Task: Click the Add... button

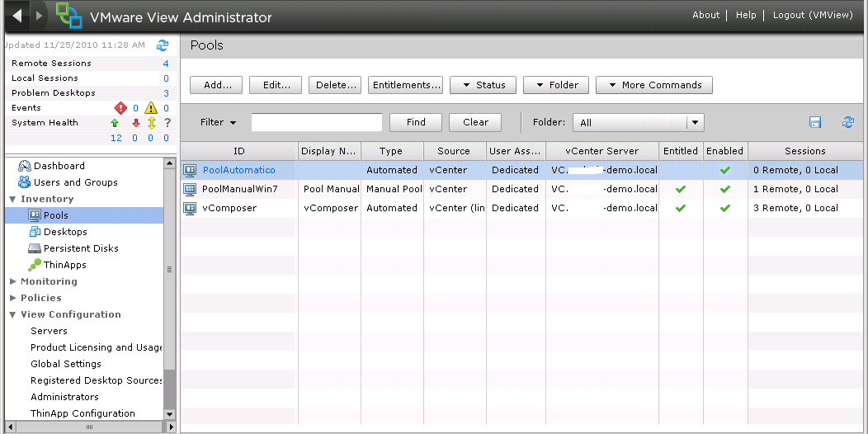Action: pos(216,85)
